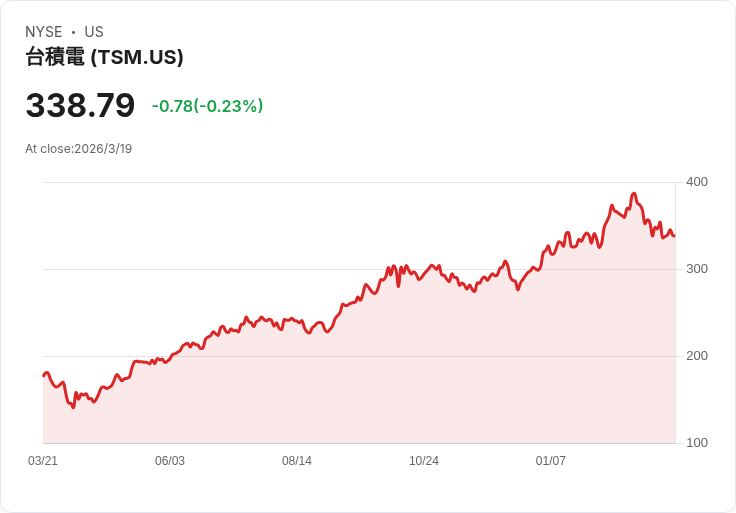
Task: Click the 400 y-axis label
Action: pyautogui.click(x=697, y=182)
